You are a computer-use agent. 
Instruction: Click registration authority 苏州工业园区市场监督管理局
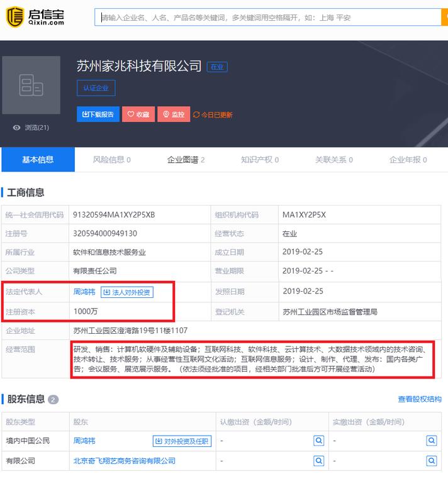point(330,312)
